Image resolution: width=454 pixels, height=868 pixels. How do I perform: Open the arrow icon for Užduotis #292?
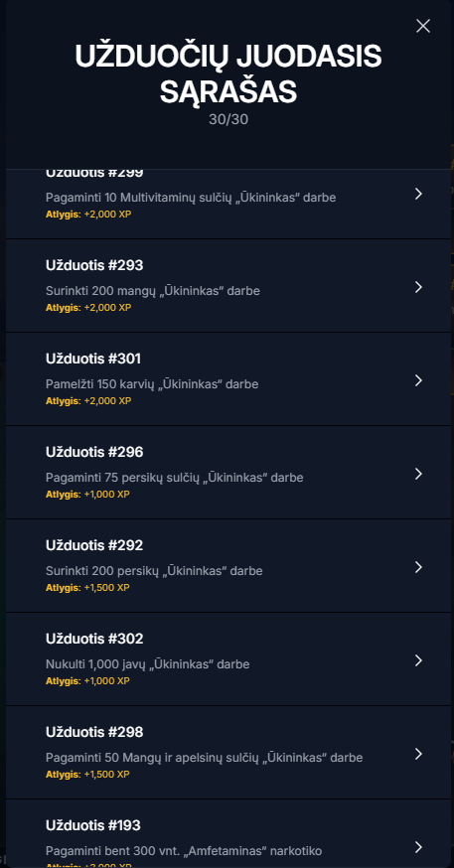pyautogui.click(x=418, y=567)
